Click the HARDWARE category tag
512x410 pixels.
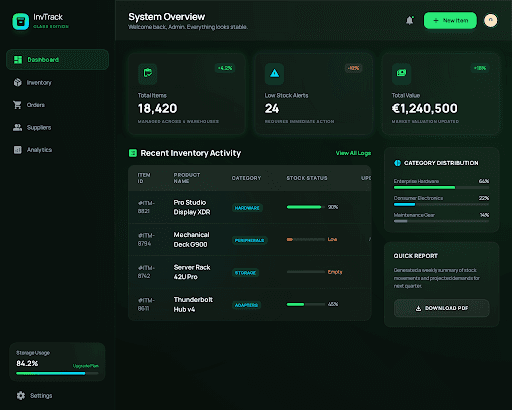click(247, 208)
